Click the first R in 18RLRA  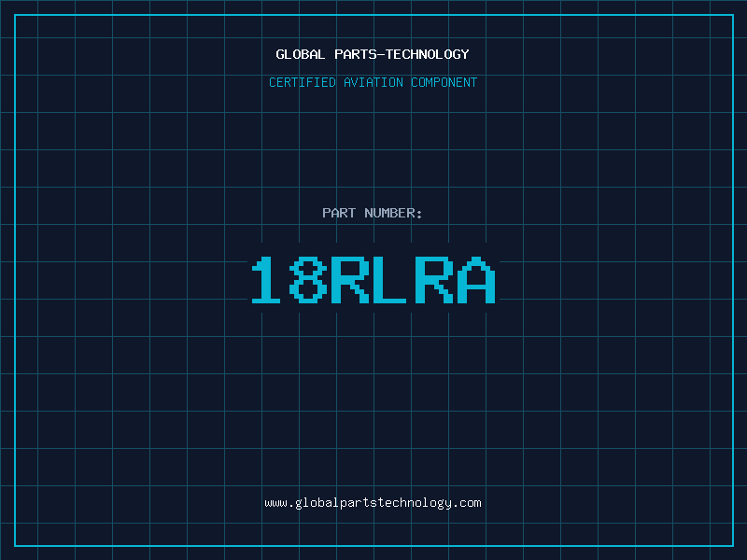tap(348, 280)
